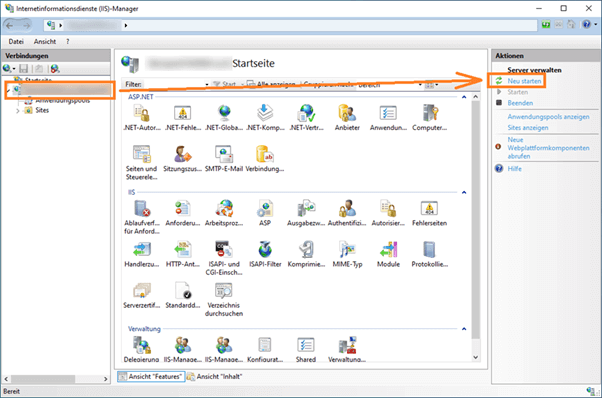602x398 pixels.
Task: Open the view mode dropdown arrow
Action: [437, 85]
